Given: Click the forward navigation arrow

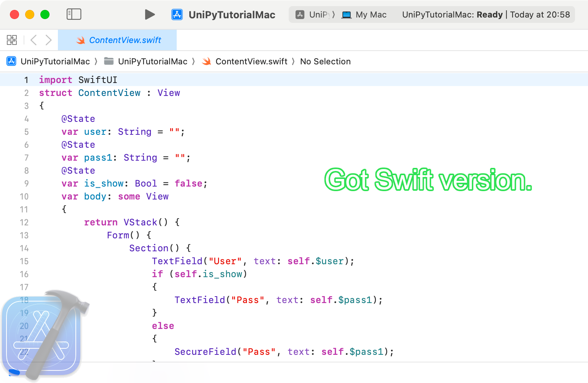Looking at the screenshot, I should tap(48, 40).
